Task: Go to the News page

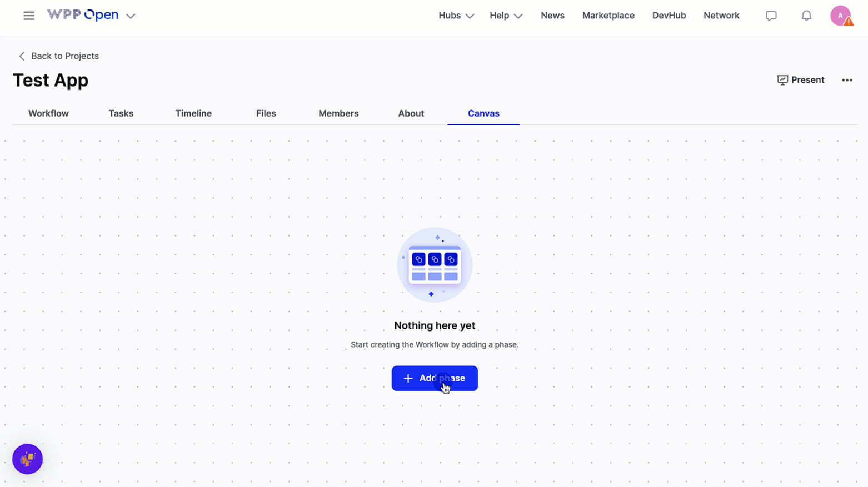Action: click(552, 16)
